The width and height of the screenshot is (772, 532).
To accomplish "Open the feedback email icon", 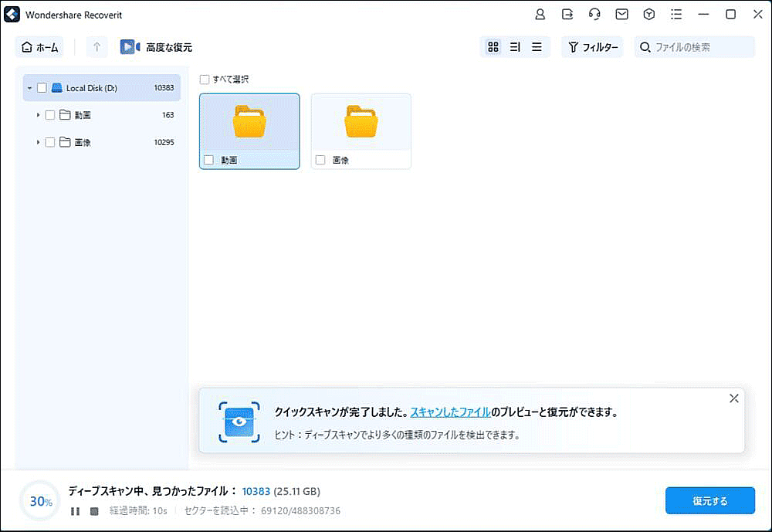I will tap(622, 15).
